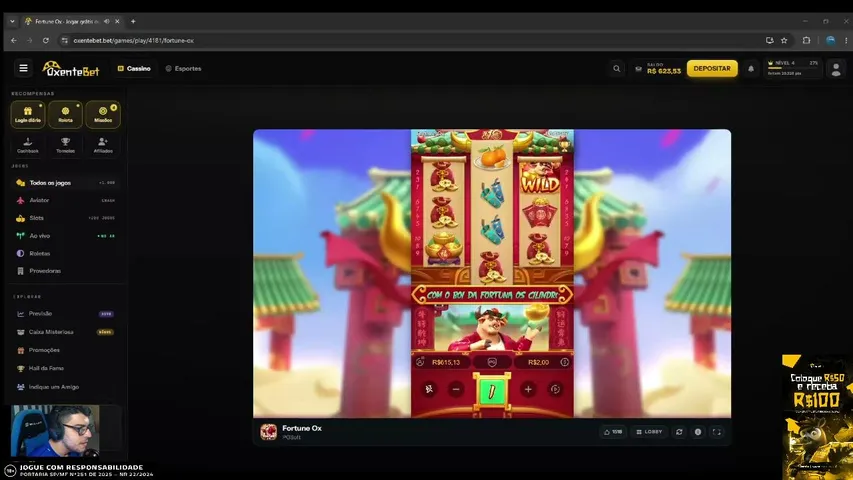Reload the page in the browser
853x480 pixels.
click(46, 40)
